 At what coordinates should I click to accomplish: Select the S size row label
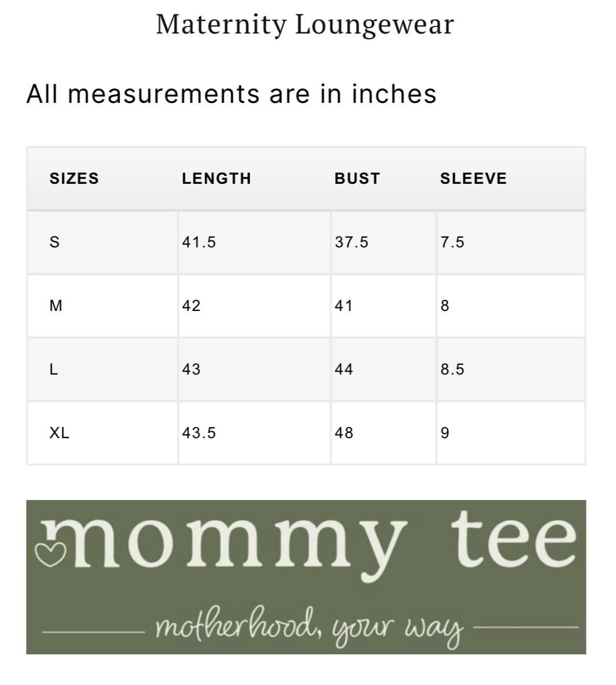[x=54, y=242]
